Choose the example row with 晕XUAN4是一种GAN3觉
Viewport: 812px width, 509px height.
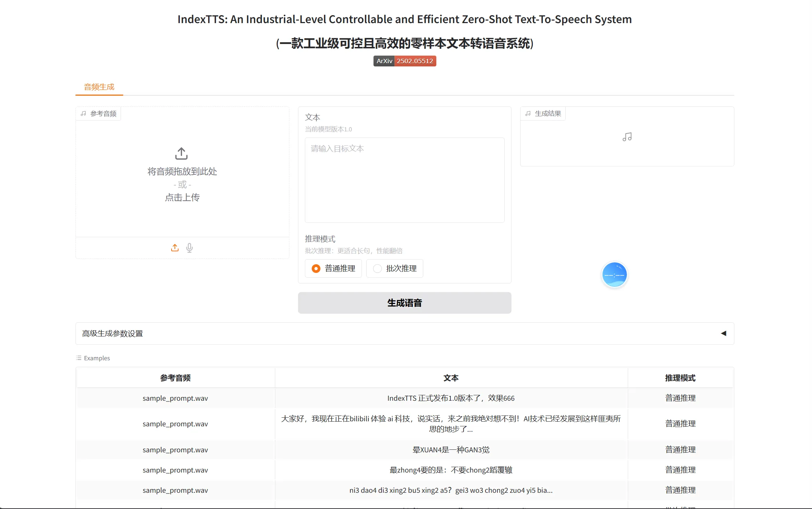[451, 450]
